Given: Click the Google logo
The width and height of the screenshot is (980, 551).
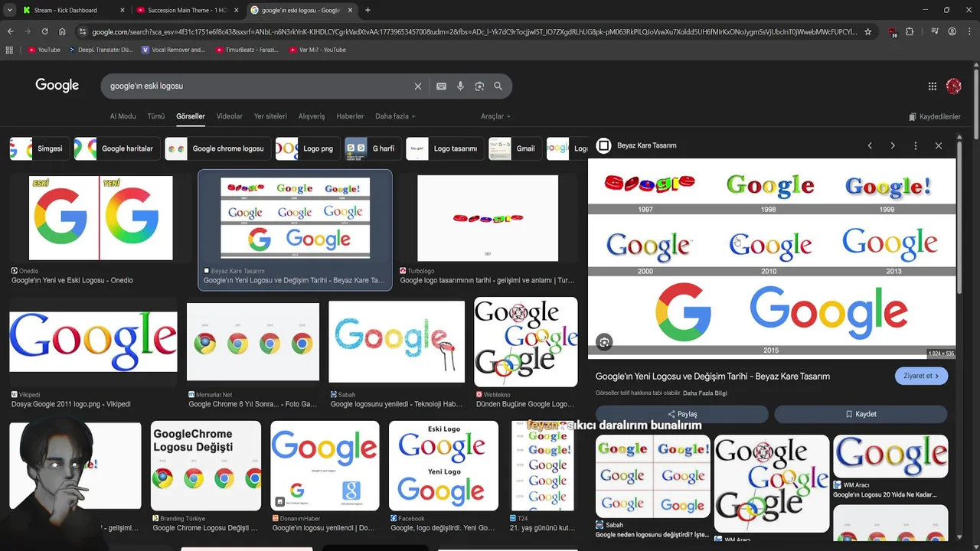Looking at the screenshot, I should tap(57, 86).
